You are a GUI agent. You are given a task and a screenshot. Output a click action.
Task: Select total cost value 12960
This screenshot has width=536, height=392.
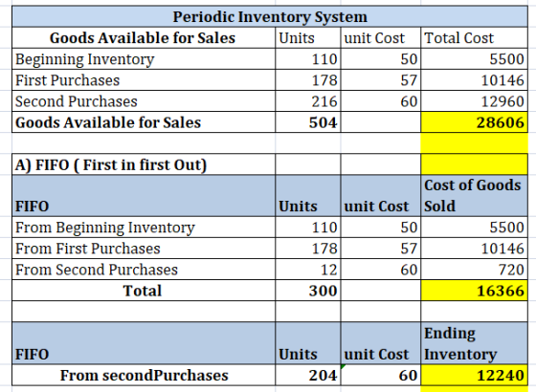pos(474,101)
